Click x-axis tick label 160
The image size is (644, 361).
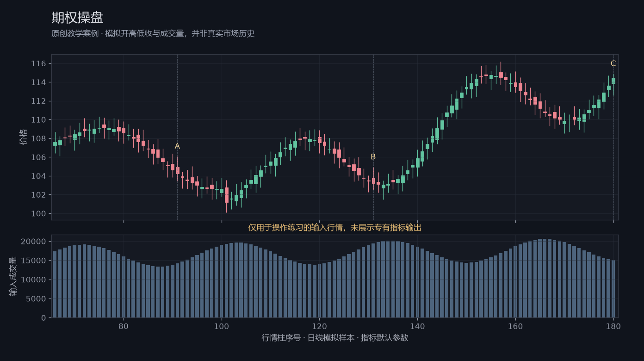[515, 326]
